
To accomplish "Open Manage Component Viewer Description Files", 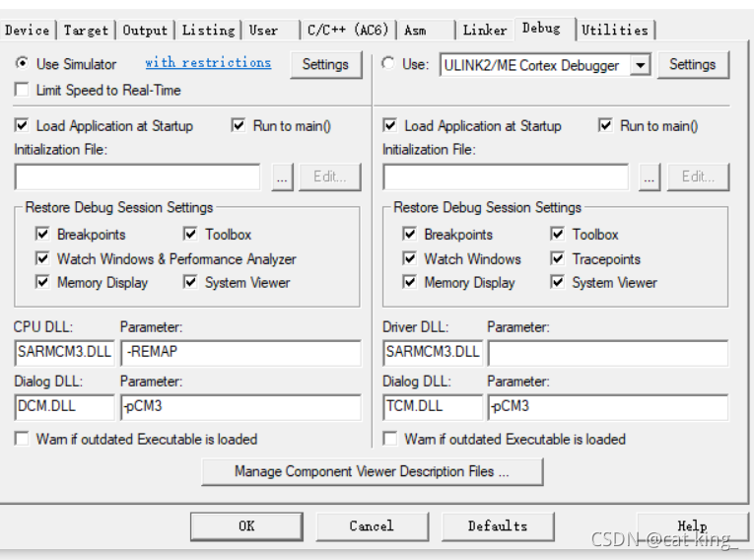I will 373,471.
